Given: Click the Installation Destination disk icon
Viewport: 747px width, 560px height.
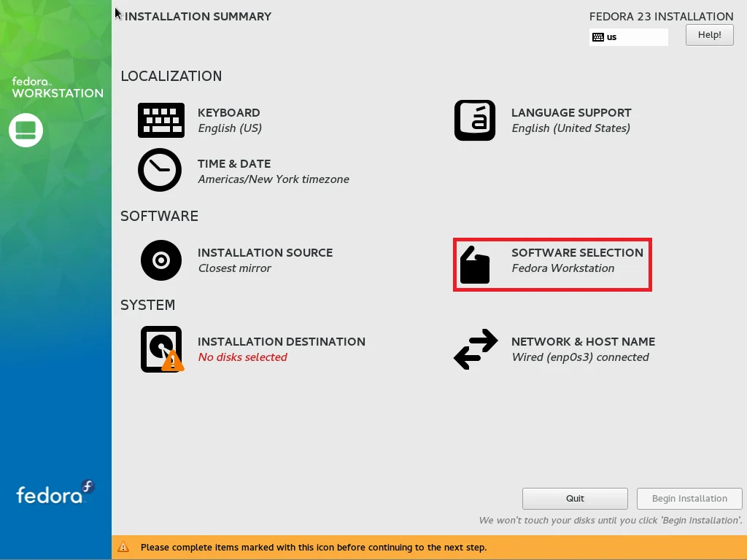Looking at the screenshot, I should (x=162, y=349).
